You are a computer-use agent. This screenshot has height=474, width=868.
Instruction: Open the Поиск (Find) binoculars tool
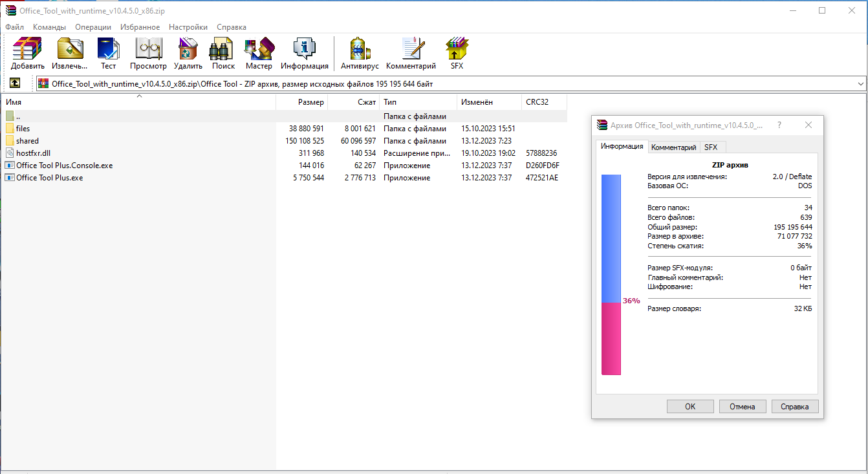[223, 53]
